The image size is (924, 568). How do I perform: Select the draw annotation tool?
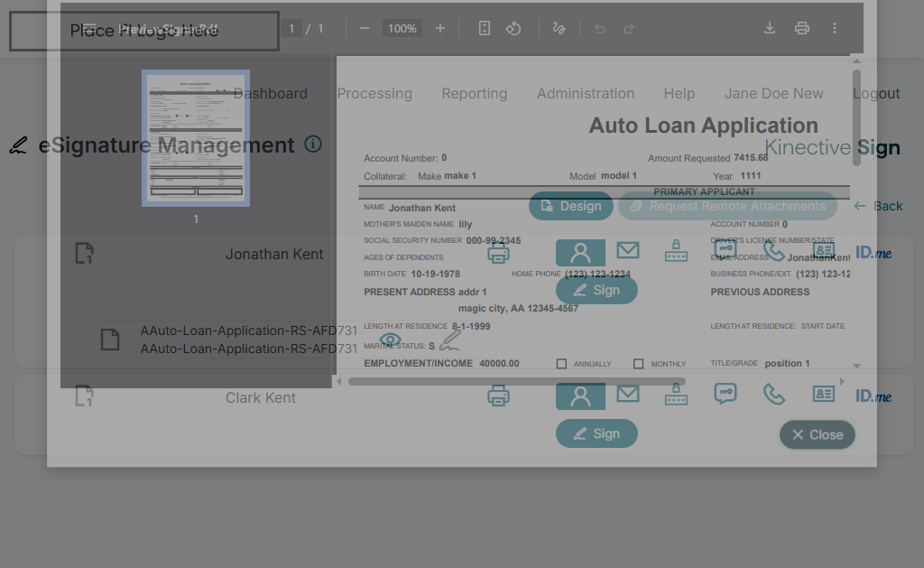point(559,28)
